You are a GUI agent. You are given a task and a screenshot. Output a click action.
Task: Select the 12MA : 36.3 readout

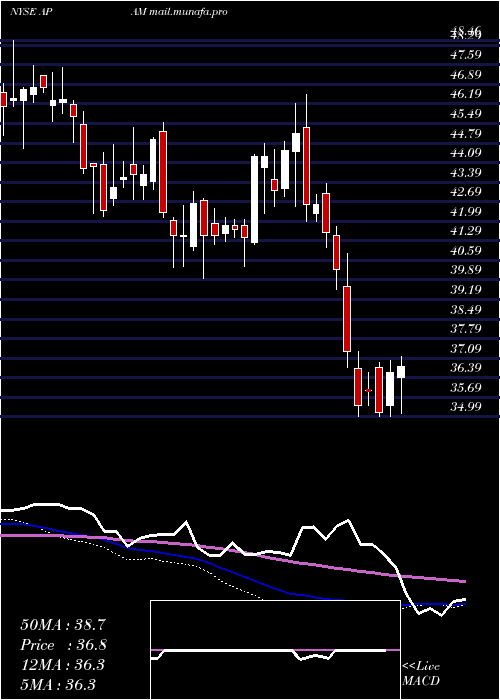tap(63, 664)
